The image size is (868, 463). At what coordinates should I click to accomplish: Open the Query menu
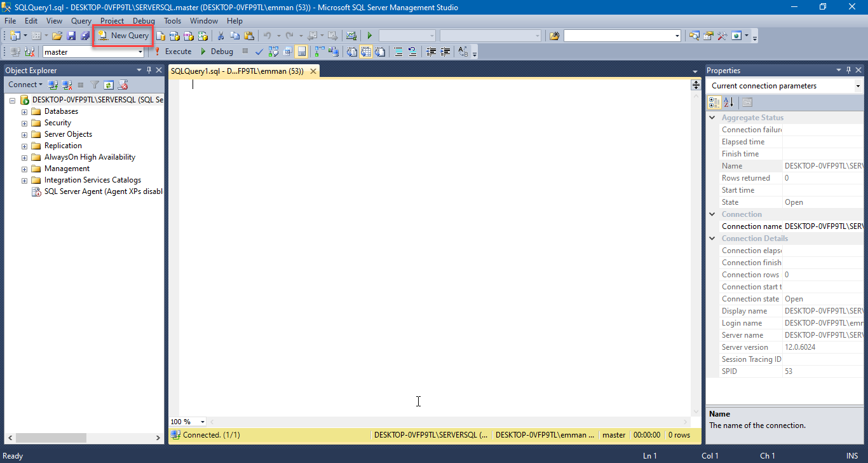pos(81,20)
